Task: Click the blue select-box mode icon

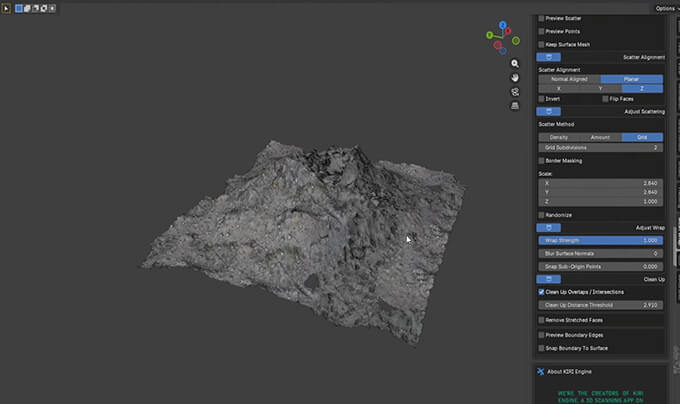Action: pyautogui.click(x=19, y=8)
